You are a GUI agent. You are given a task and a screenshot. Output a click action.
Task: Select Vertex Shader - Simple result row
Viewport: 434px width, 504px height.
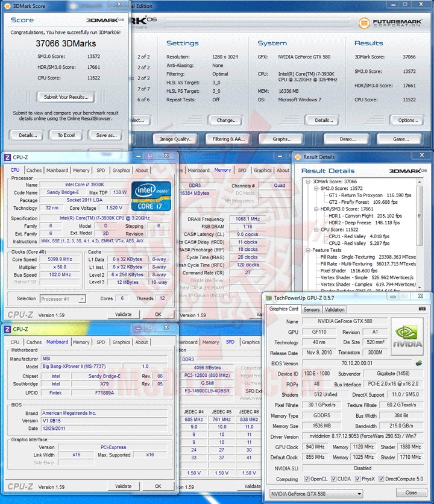pyautogui.click(x=367, y=277)
